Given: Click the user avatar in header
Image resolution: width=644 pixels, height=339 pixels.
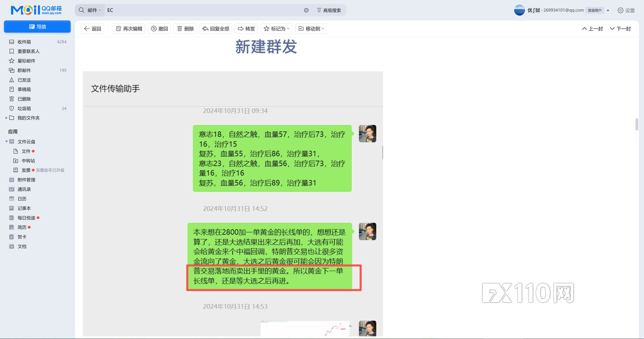Looking at the screenshot, I should coord(519,10).
